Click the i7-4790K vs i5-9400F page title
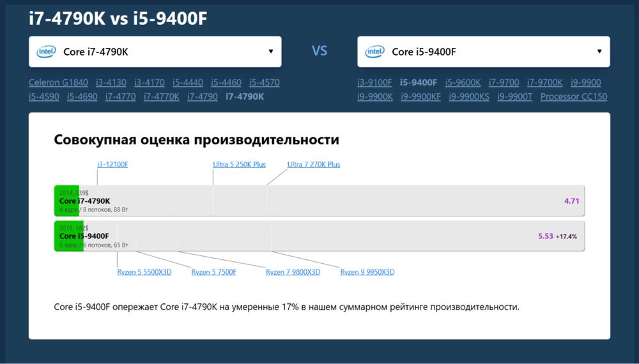639x364 pixels. point(118,19)
